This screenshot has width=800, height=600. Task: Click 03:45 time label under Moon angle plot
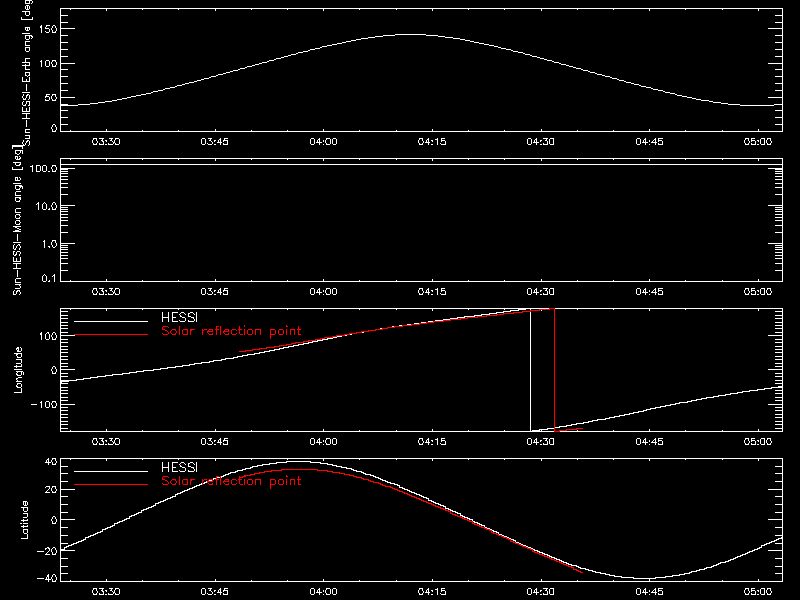(x=215, y=291)
